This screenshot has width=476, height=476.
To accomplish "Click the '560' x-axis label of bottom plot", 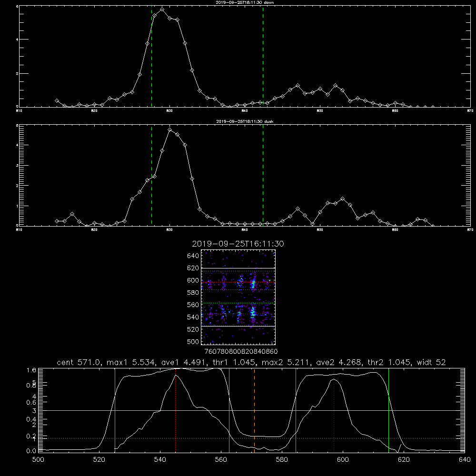I will (x=221, y=460).
